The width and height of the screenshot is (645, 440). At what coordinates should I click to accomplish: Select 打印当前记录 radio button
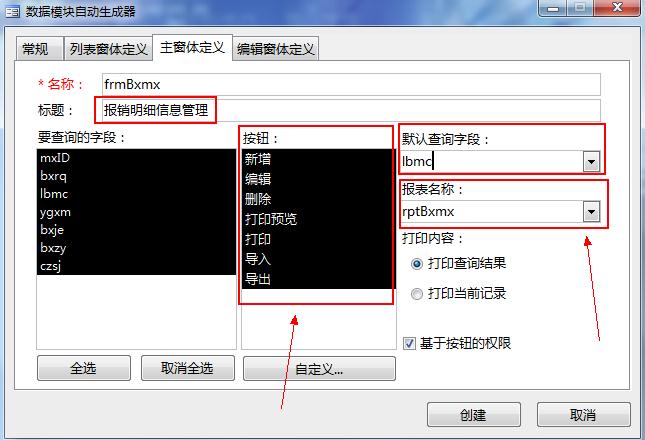(x=417, y=294)
